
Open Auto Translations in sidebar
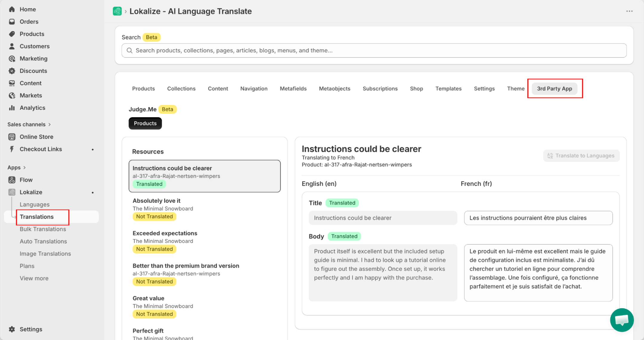coord(43,241)
